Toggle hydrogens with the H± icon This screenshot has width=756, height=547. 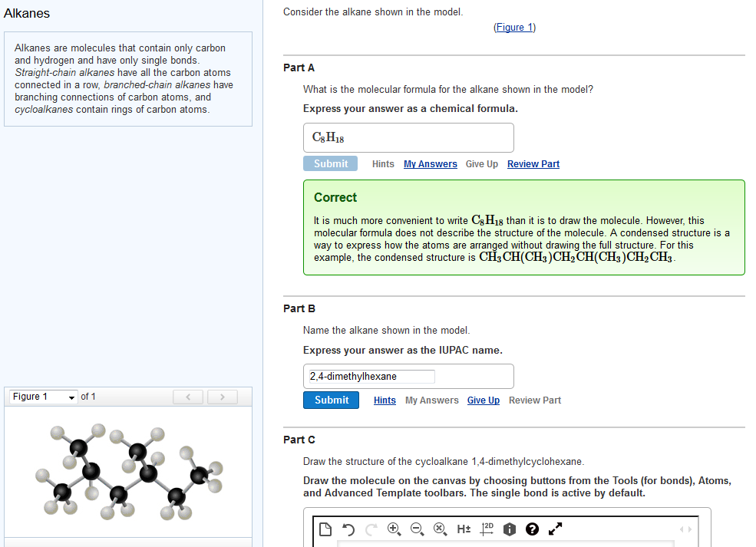click(464, 529)
